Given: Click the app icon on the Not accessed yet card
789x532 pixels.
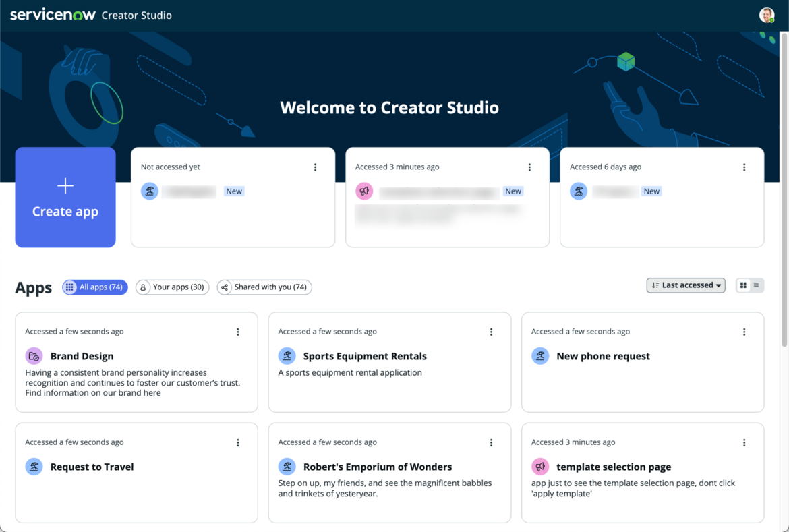Looking at the screenshot, I should tap(150, 191).
